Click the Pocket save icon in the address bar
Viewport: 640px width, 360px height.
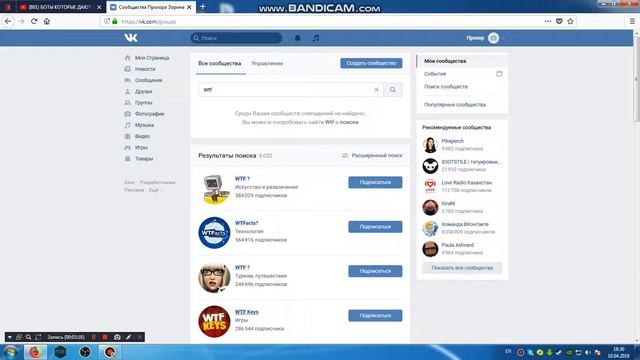[559, 21]
